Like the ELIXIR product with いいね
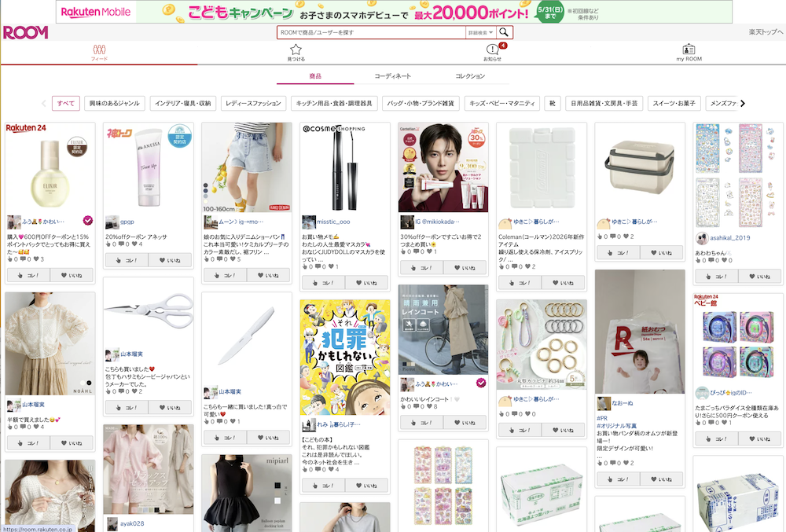This screenshot has height=532, width=786. coord(72,275)
